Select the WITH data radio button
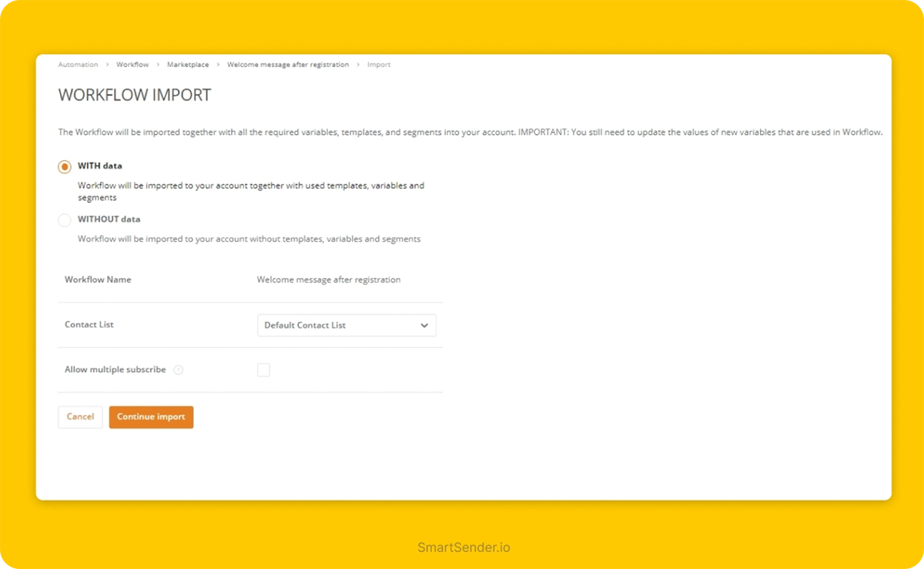The image size is (924, 569). coord(65,167)
